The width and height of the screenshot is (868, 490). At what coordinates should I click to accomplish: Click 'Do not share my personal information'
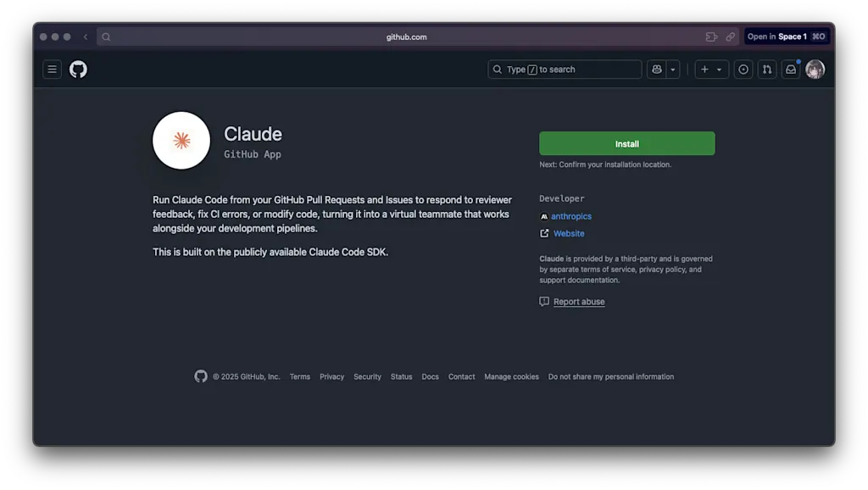click(611, 376)
